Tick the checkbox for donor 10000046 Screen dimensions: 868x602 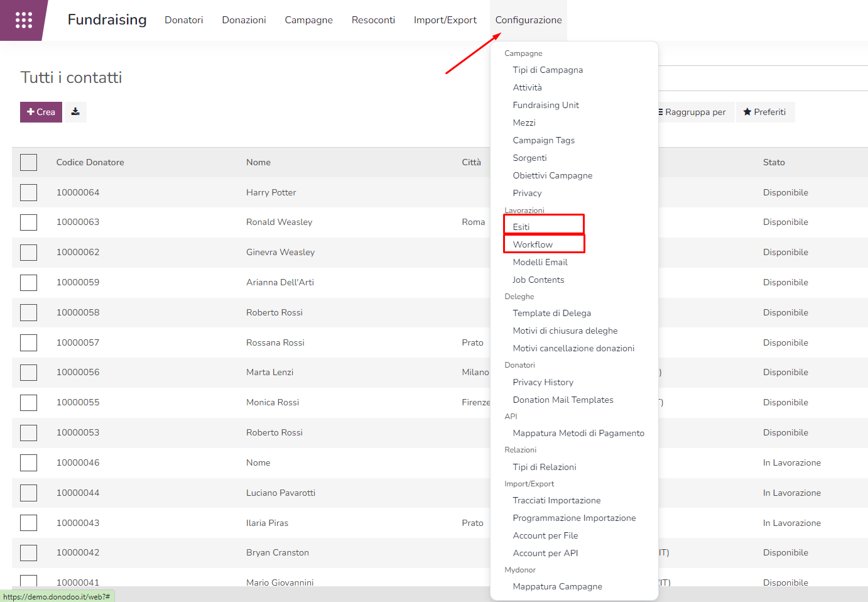(x=28, y=463)
